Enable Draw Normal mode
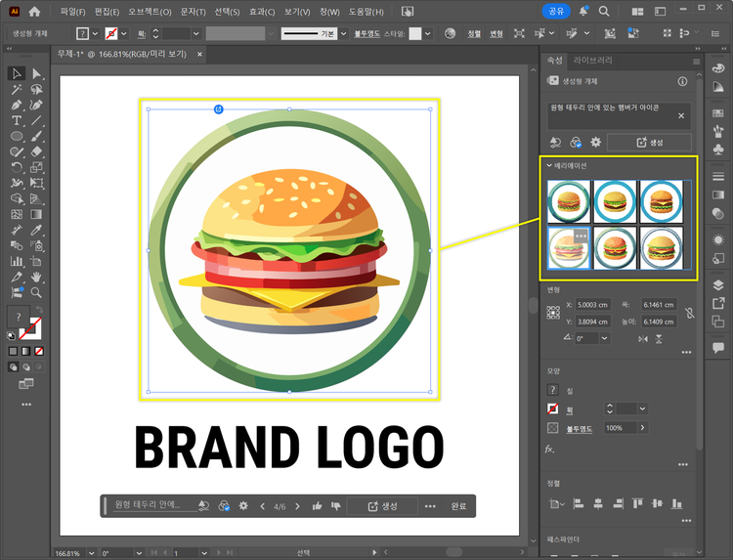 click(x=13, y=366)
